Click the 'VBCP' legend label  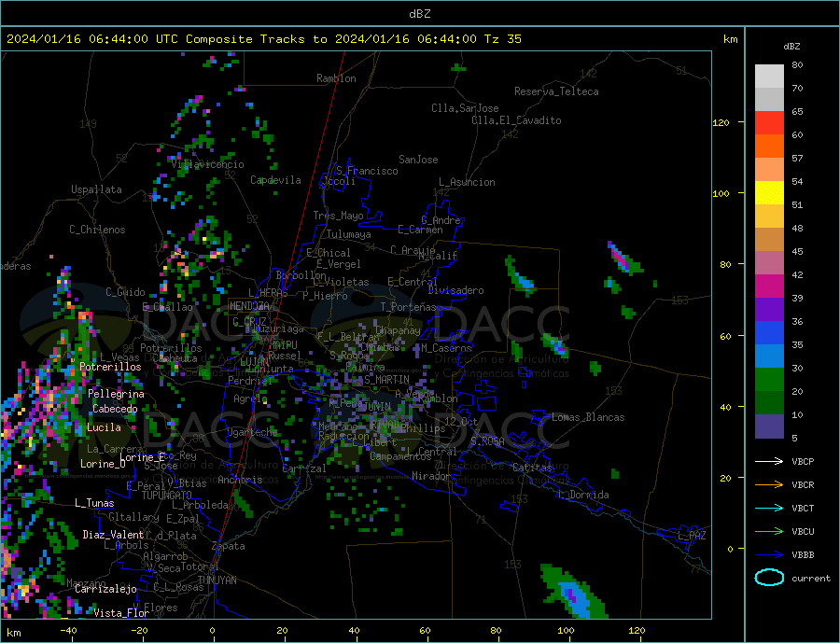tap(803, 461)
